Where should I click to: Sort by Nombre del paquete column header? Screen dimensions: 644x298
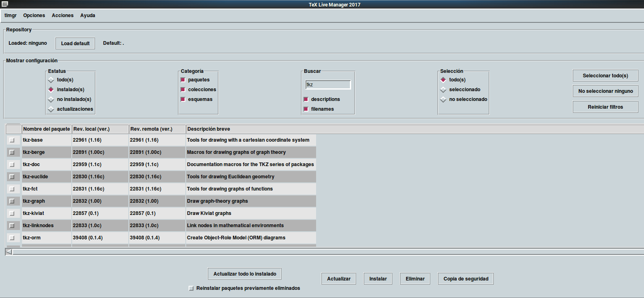pos(46,129)
